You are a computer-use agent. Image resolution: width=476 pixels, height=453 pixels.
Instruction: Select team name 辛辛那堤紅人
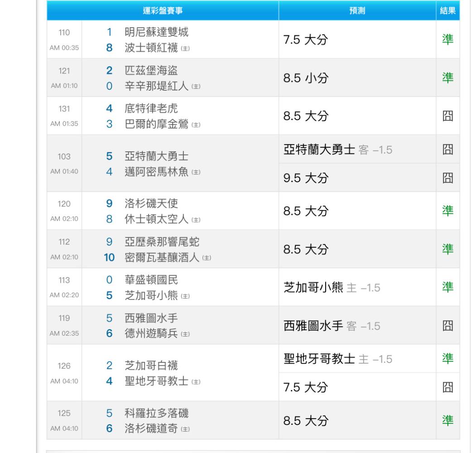click(x=157, y=86)
